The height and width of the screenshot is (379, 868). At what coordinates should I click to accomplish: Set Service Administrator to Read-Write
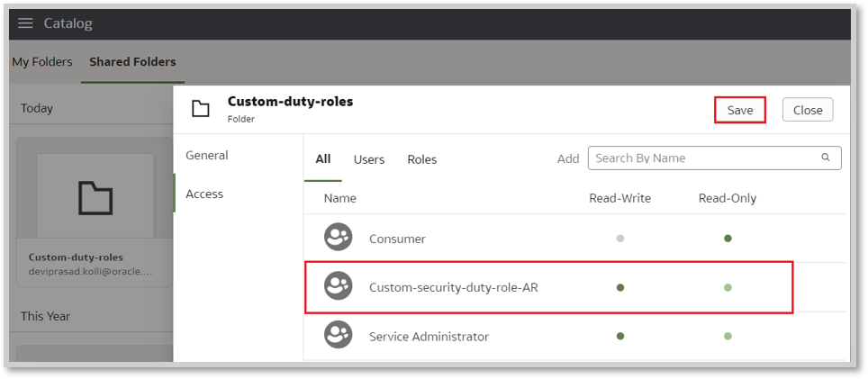point(620,336)
